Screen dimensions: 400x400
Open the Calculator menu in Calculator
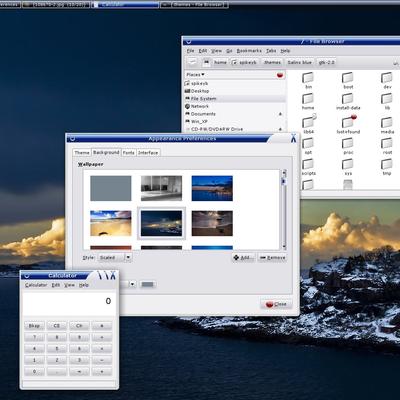pos(36,285)
